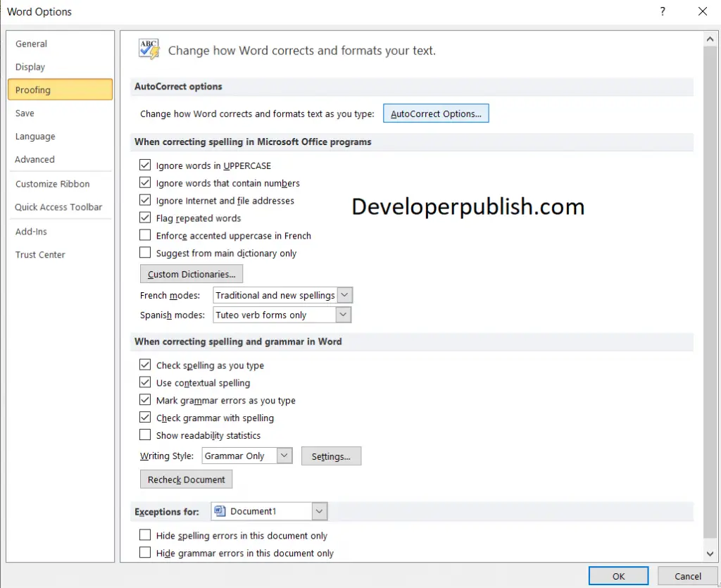
Task: Enable Enforce accented uppercase in French
Action: [x=145, y=235]
